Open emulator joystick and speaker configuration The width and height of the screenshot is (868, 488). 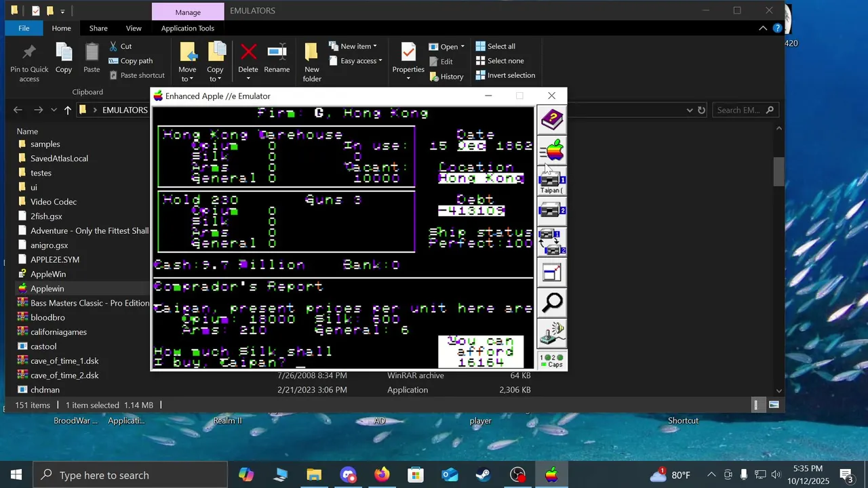pos(552,333)
